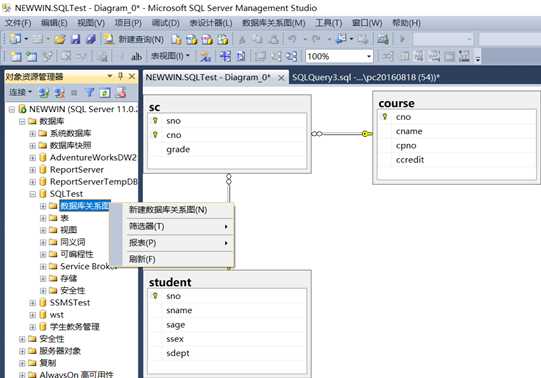Screen dimensions: 541x378
Task: Click the Refresh icon in Object Explorer toolbar
Action: 105,92
